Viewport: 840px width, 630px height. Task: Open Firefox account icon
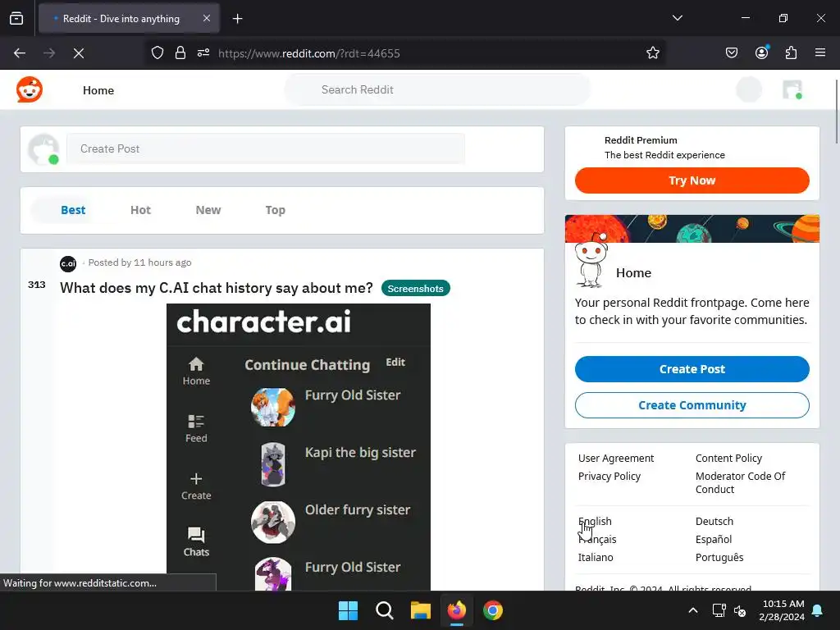click(761, 52)
